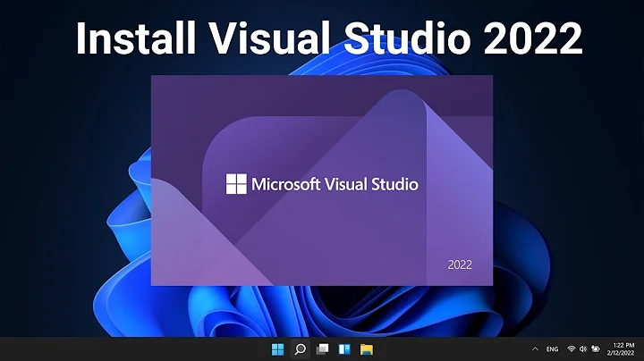Open Wi-Fi network settings icon
The width and height of the screenshot is (644, 361).
571,349
